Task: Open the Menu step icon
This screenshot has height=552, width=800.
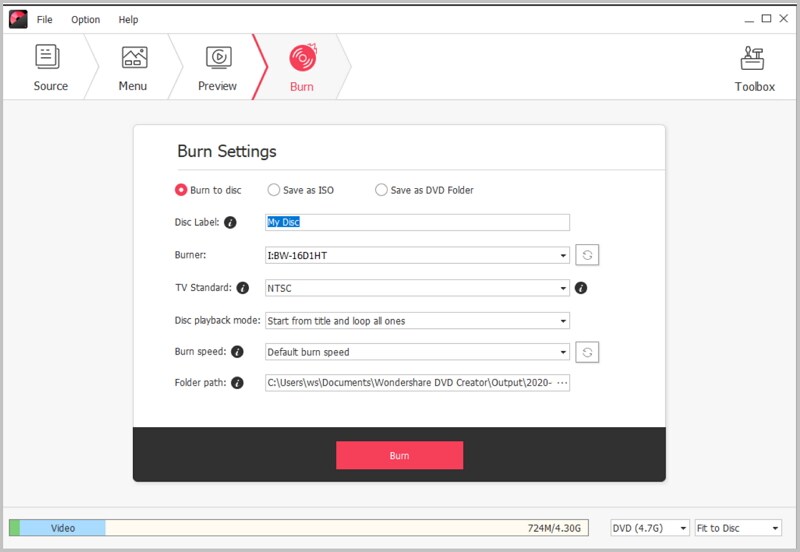Action: [134, 57]
